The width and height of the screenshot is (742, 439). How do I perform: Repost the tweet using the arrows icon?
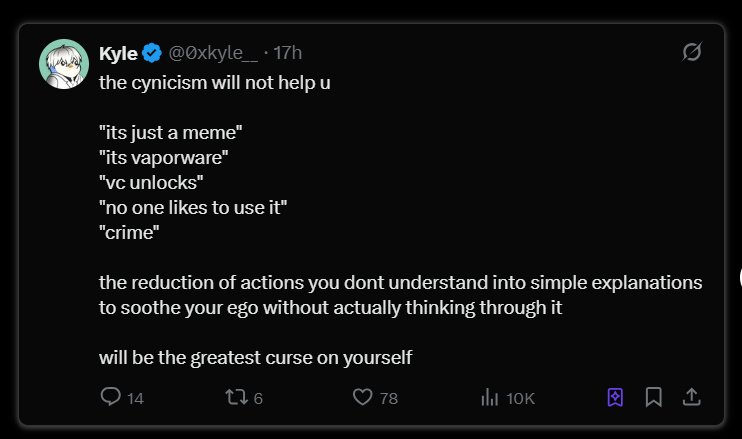click(x=236, y=397)
